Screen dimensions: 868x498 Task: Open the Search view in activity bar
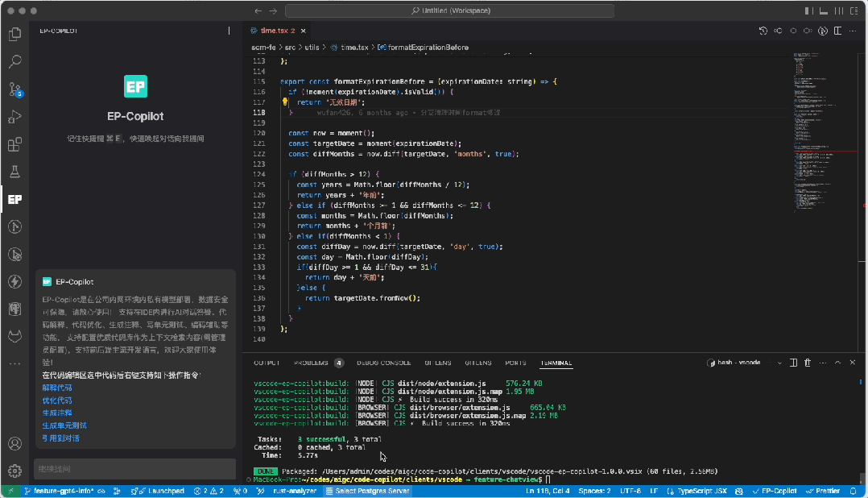15,61
